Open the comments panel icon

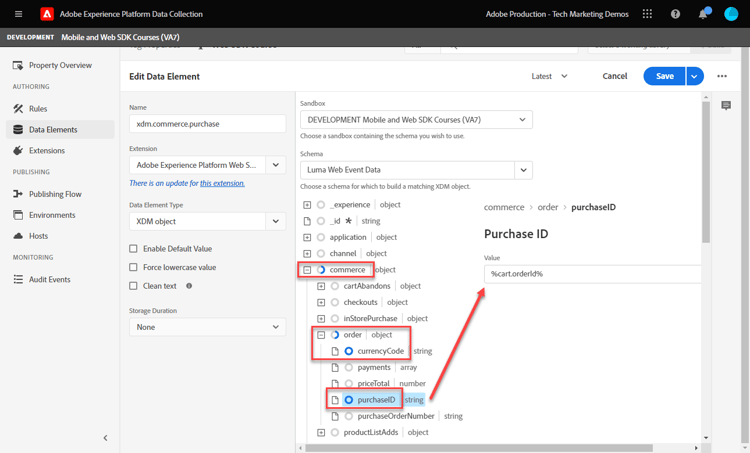[x=726, y=105]
